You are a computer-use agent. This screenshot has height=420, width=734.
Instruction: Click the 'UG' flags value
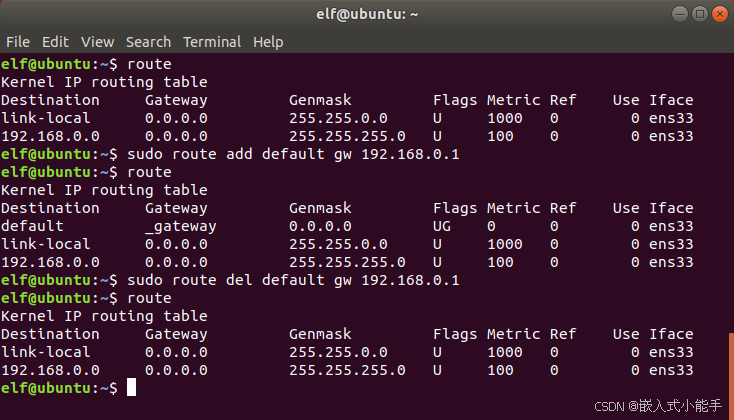[442, 226]
